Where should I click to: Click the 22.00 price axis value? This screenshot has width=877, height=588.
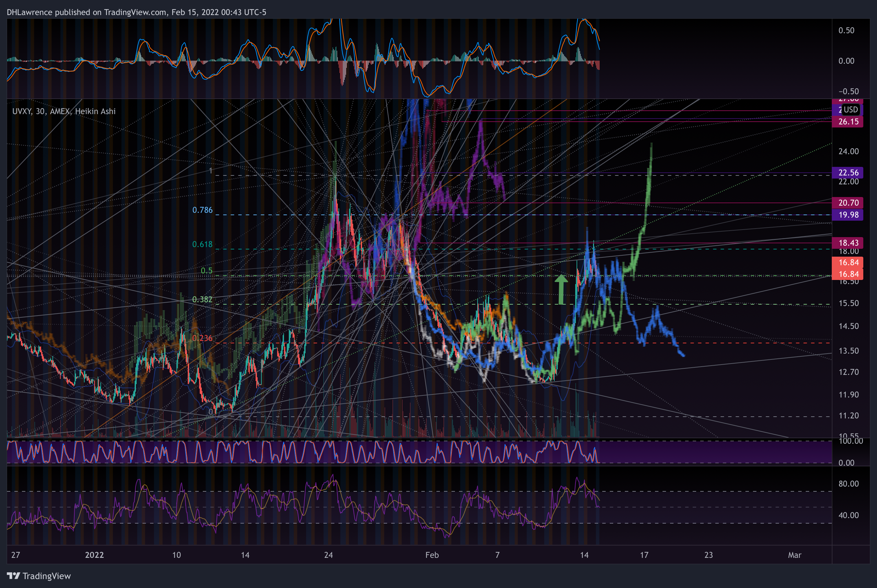[849, 182]
